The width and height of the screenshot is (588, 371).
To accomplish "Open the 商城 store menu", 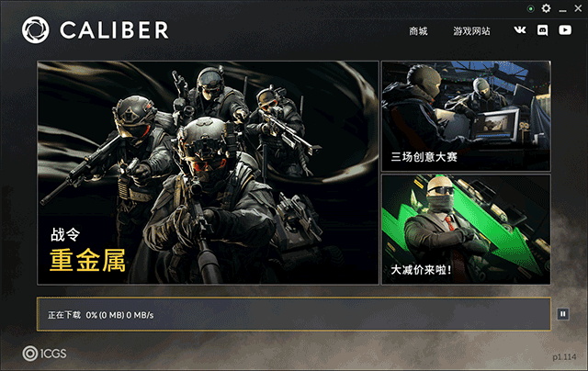I will pos(418,31).
